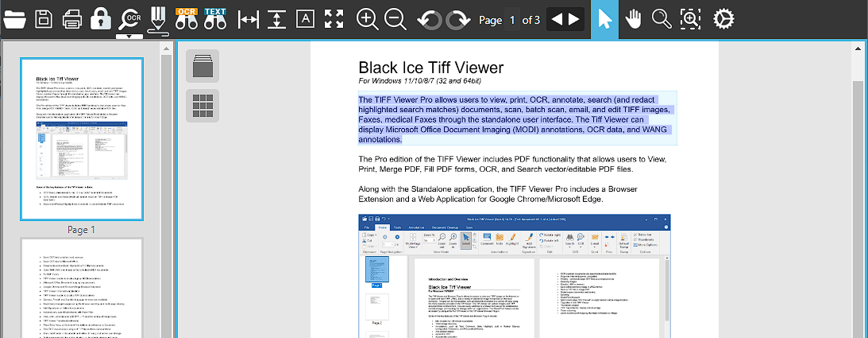Open settings with the gear icon
Screen dimensions: 868x338
click(x=723, y=19)
